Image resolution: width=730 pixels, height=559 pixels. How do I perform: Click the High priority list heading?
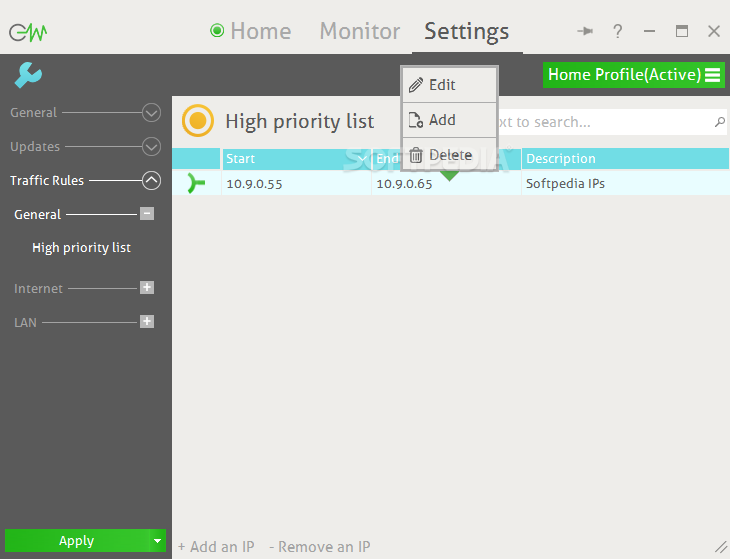click(300, 121)
